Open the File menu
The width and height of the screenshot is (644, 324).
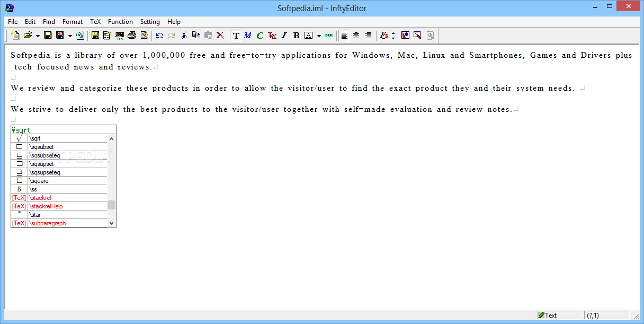[x=13, y=22]
